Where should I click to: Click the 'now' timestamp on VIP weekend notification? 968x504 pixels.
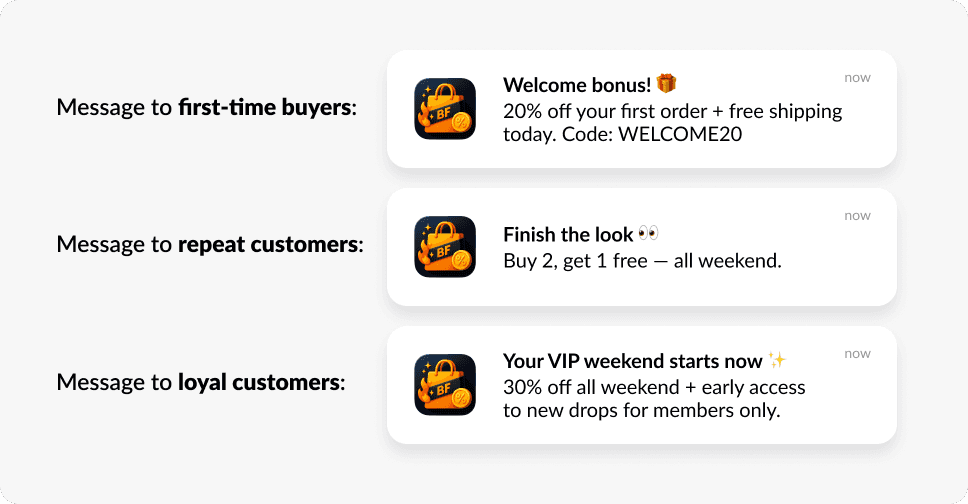[857, 354]
